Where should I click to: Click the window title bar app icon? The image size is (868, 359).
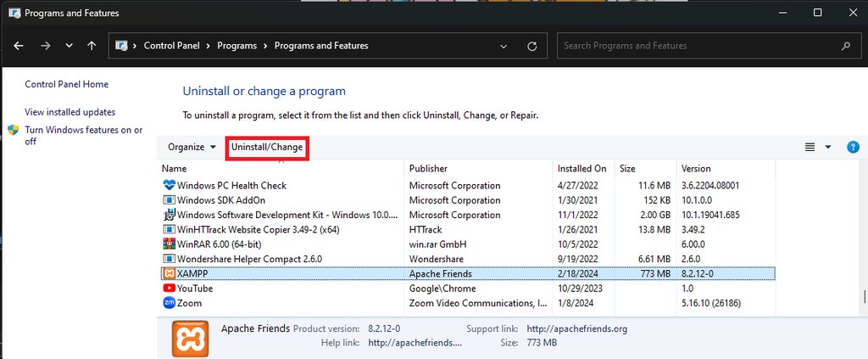pos(15,13)
